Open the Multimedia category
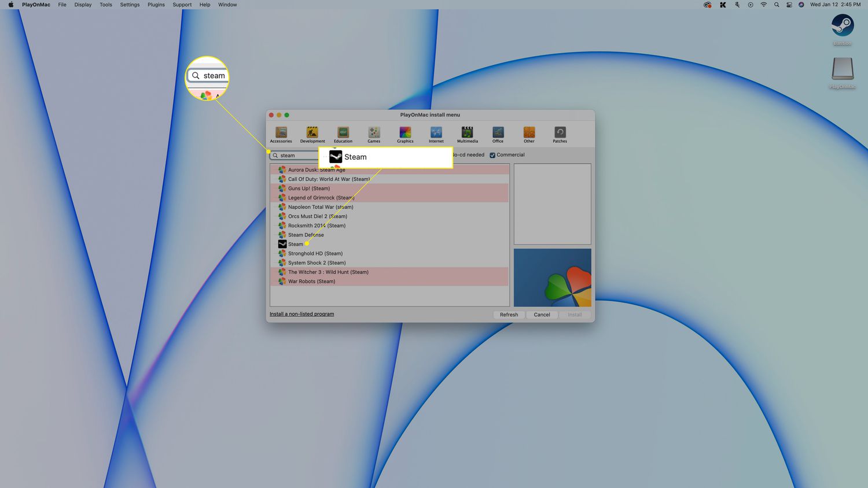Screen dimensions: 868x488 [467, 134]
